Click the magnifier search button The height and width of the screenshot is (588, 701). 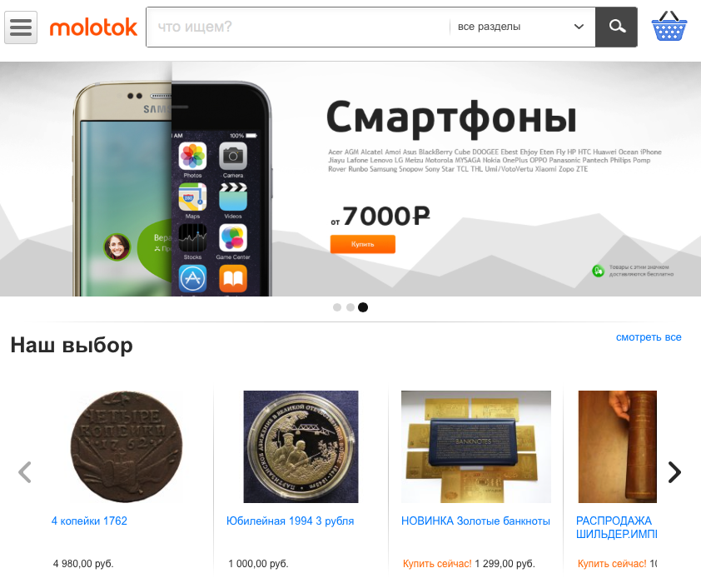click(x=617, y=27)
